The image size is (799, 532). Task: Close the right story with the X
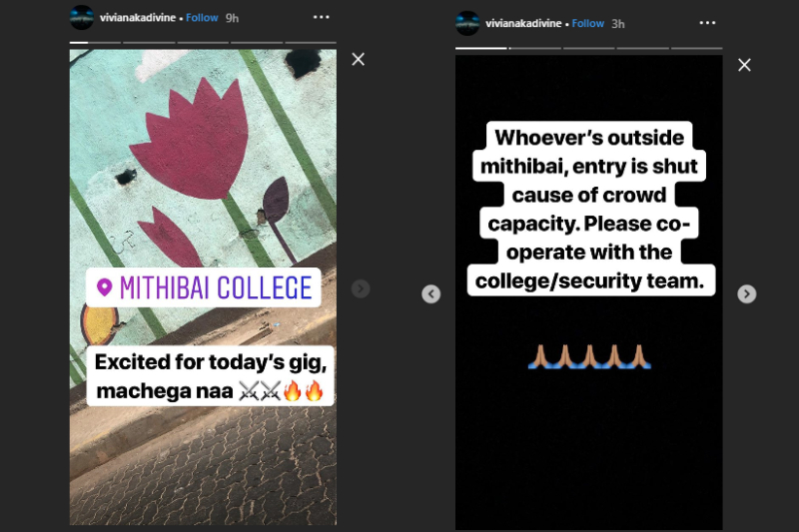tap(744, 65)
